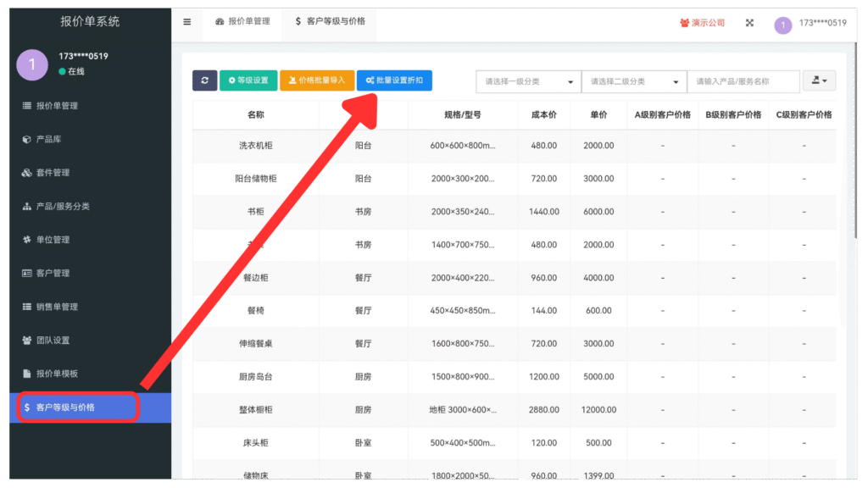Image resolution: width=868 pixels, height=488 pixels.
Task: Open 客户管理 from the sidebar
Action: click(53, 274)
